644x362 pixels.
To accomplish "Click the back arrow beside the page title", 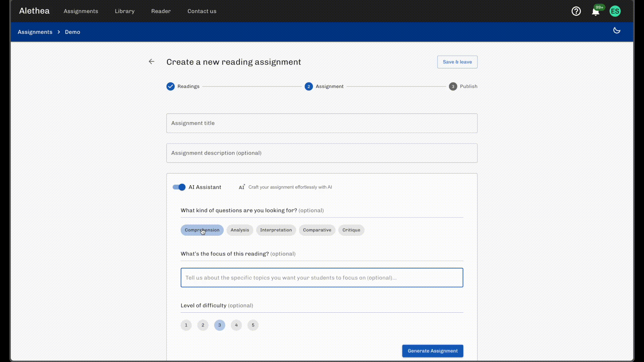I will (x=152, y=61).
